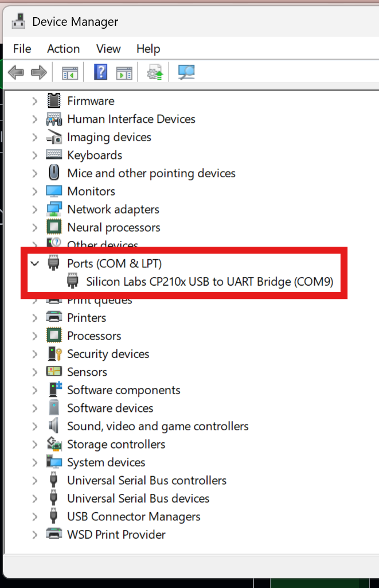
Task: Select the Neural processors category
Action: (114, 227)
